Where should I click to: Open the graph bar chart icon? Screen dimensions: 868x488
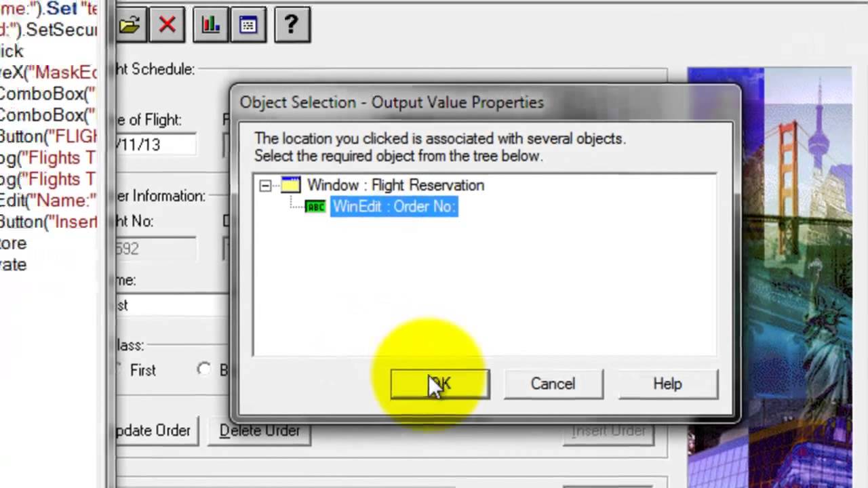pyautogui.click(x=210, y=26)
